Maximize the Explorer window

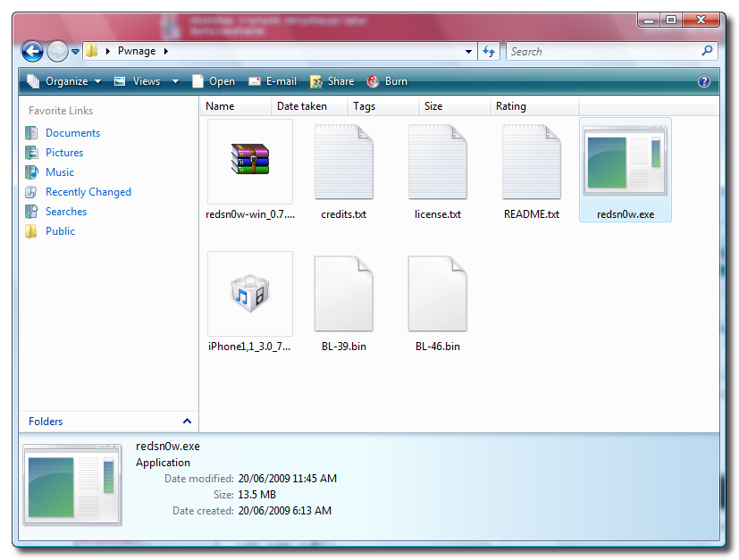(x=671, y=21)
